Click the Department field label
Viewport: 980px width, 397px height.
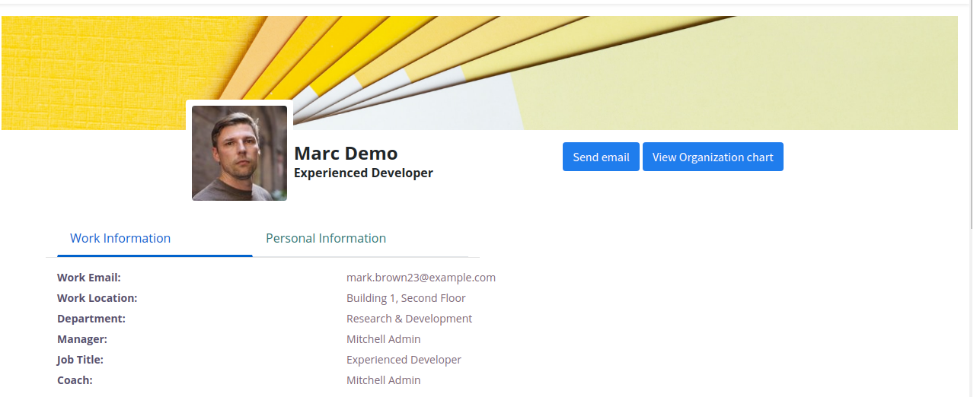(91, 319)
